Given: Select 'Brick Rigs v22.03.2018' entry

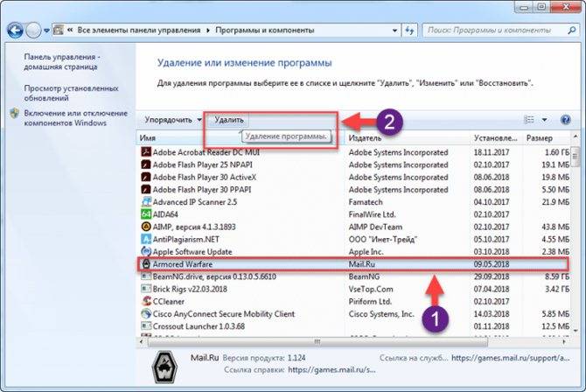Looking at the screenshot, I should [x=190, y=289].
